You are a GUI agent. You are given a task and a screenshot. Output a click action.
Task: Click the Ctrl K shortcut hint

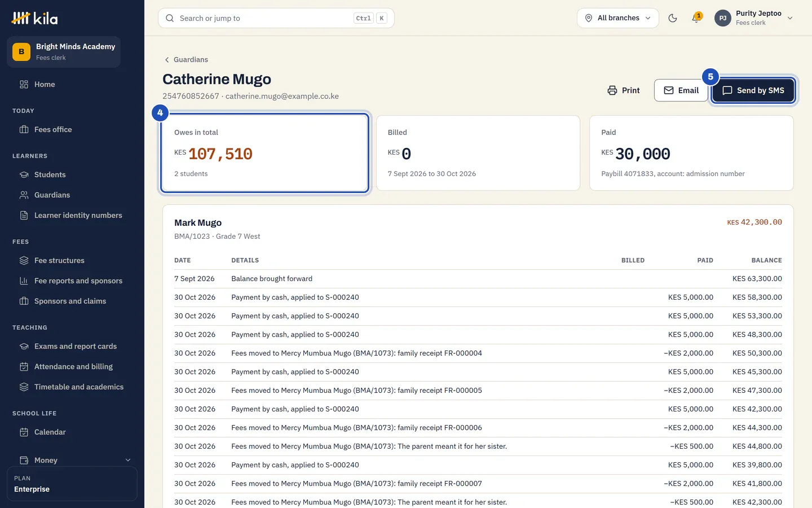click(x=370, y=18)
